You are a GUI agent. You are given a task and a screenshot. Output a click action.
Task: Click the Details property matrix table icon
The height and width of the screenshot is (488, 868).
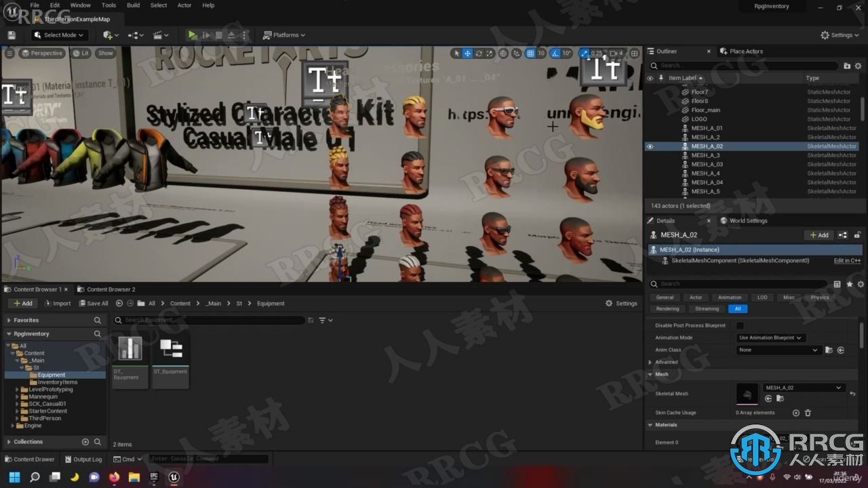837,284
